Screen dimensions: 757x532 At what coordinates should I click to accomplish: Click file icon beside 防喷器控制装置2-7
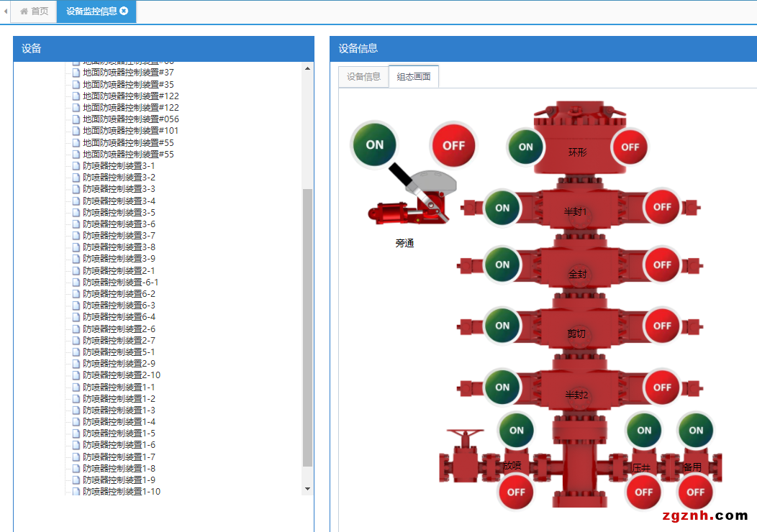(x=76, y=341)
